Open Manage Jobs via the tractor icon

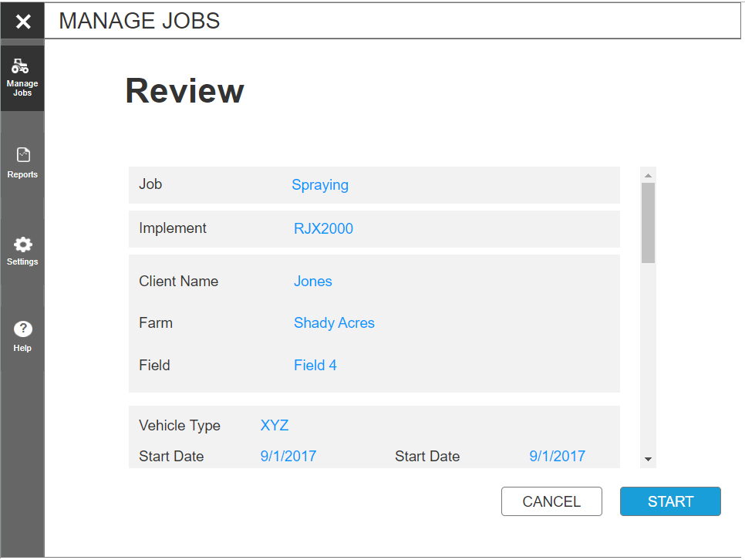click(22, 67)
